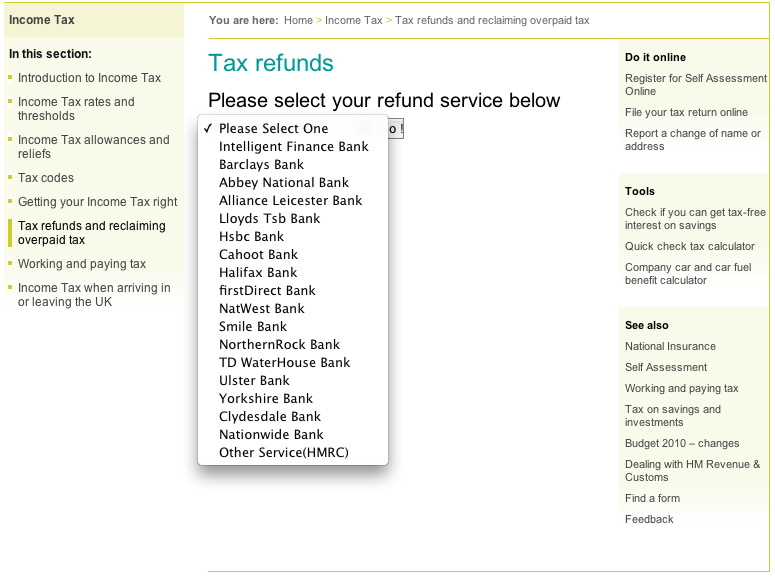
Task: Pick Other Service(HMRC) from list
Action: click(283, 453)
